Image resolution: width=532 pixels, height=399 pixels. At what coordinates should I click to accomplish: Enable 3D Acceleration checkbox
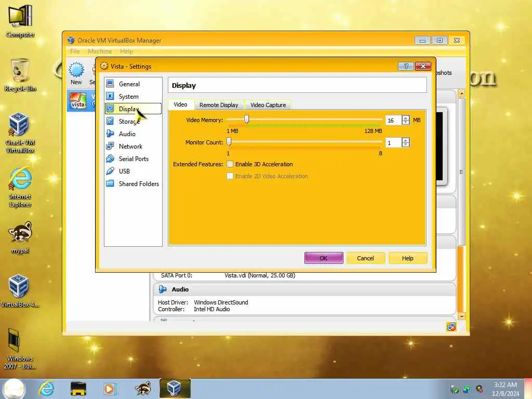(x=230, y=164)
